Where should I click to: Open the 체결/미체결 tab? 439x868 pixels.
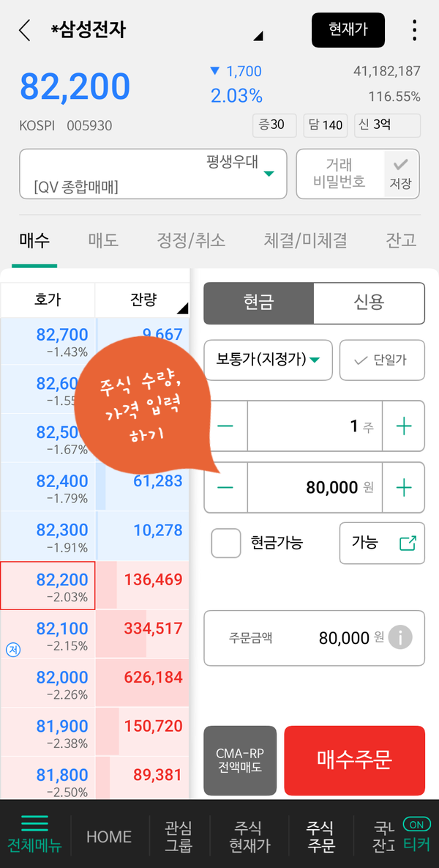(x=305, y=240)
